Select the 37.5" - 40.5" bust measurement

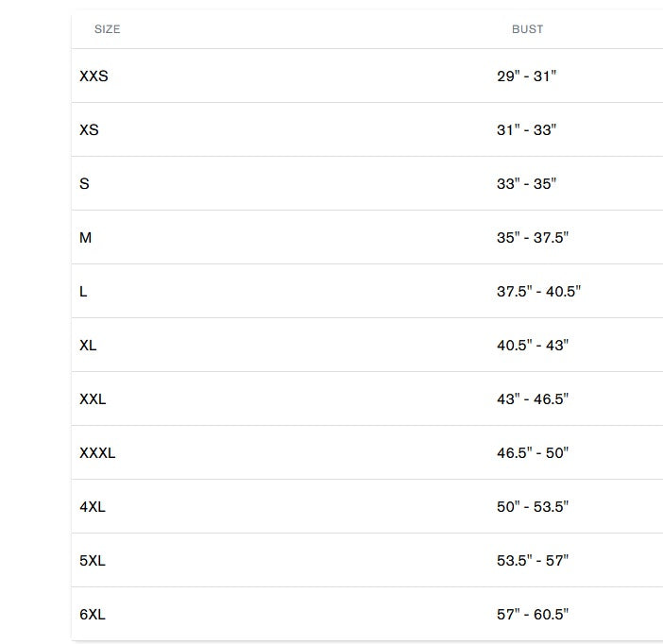(538, 292)
